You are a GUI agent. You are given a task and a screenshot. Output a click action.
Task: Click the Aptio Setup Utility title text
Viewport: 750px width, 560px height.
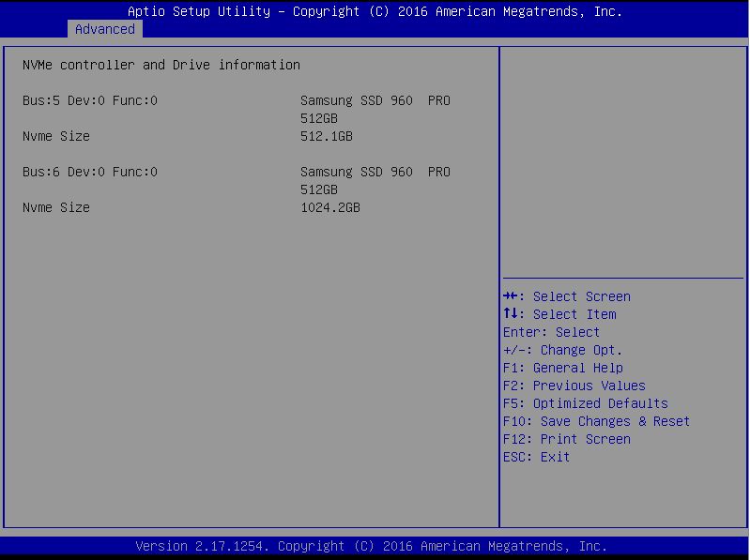(375, 11)
